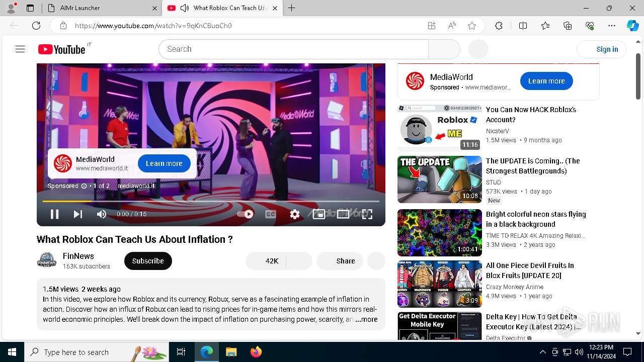Image resolution: width=644 pixels, height=362 pixels.
Task: Open video player settings gear
Action: click(x=295, y=214)
